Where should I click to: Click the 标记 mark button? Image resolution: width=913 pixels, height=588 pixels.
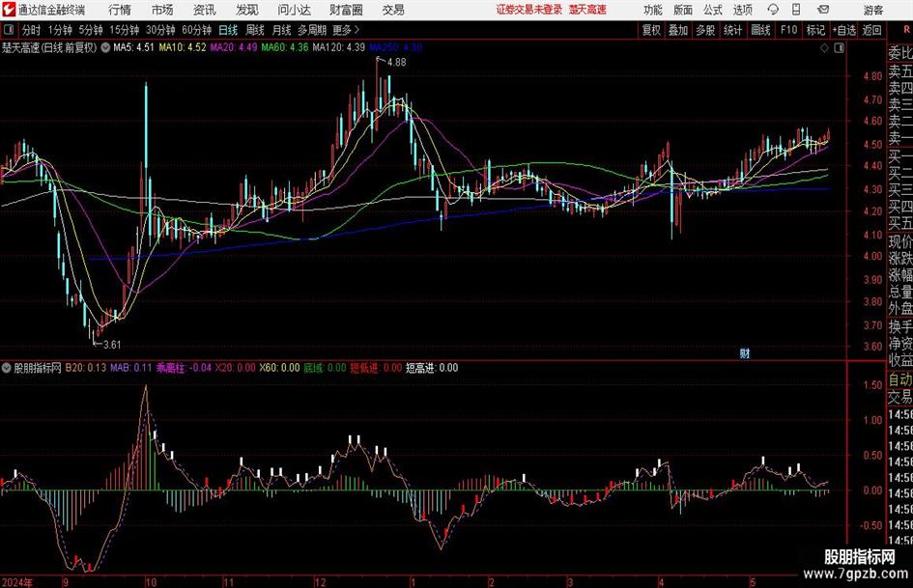coord(815,30)
